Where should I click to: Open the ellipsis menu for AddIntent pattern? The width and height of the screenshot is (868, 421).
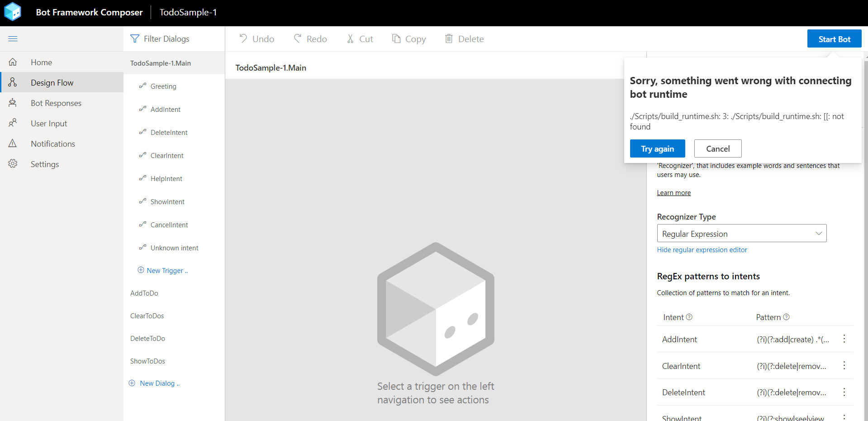pyautogui.click(x=844, y=339)
